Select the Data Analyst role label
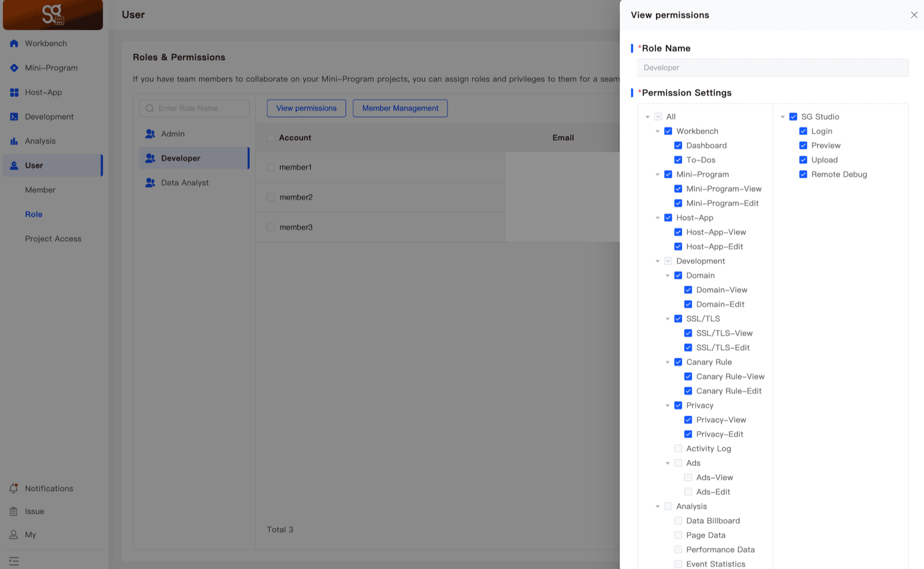 (x=185, y=182)
